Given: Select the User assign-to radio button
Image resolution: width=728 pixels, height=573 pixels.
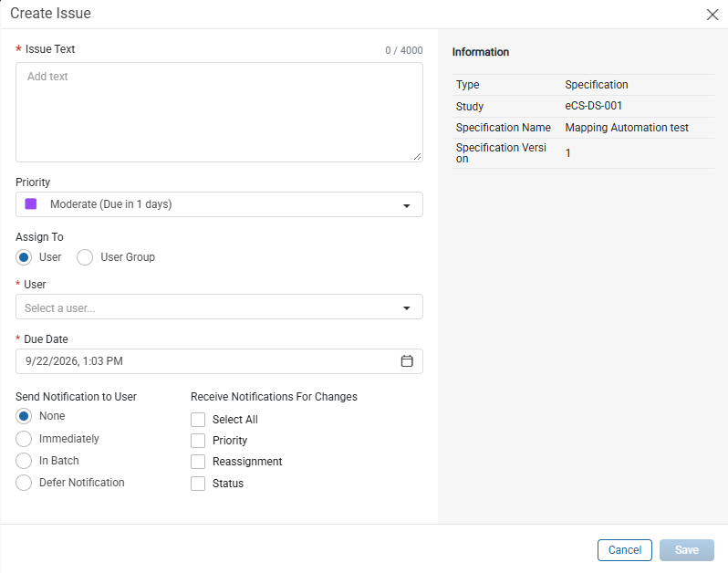Looking at the screenshot, I should [24, 257].
